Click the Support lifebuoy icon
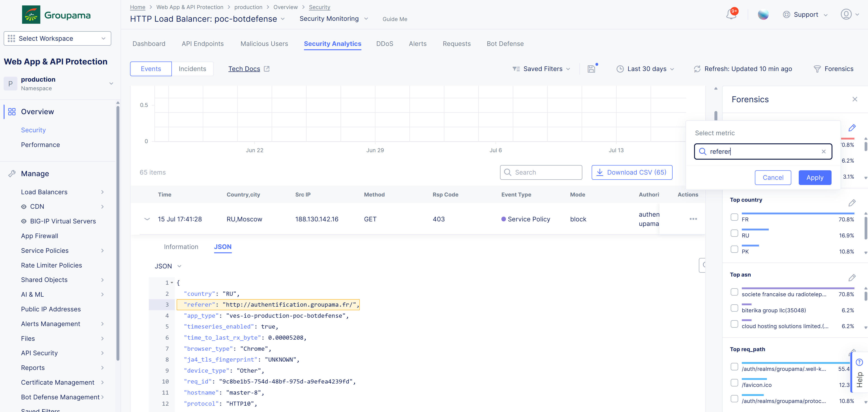This screenshot has height=412, width=868. [x=786, y=14]
